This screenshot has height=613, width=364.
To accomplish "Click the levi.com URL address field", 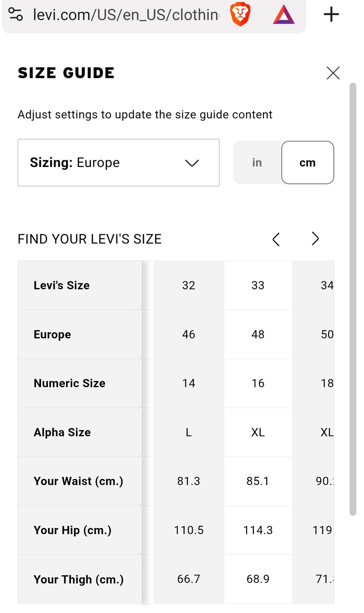I will (126, 15).
